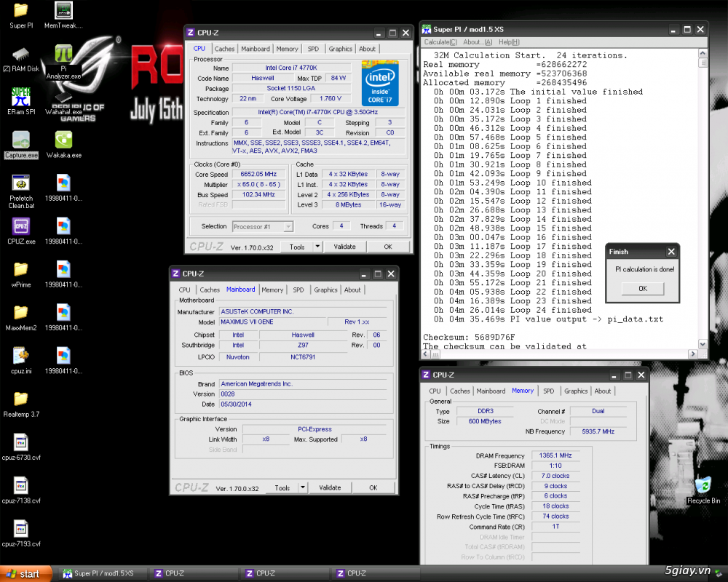728x582 pixels.
Task: Launch Super PI from its desktop icon
Action: tap(20, 15)
